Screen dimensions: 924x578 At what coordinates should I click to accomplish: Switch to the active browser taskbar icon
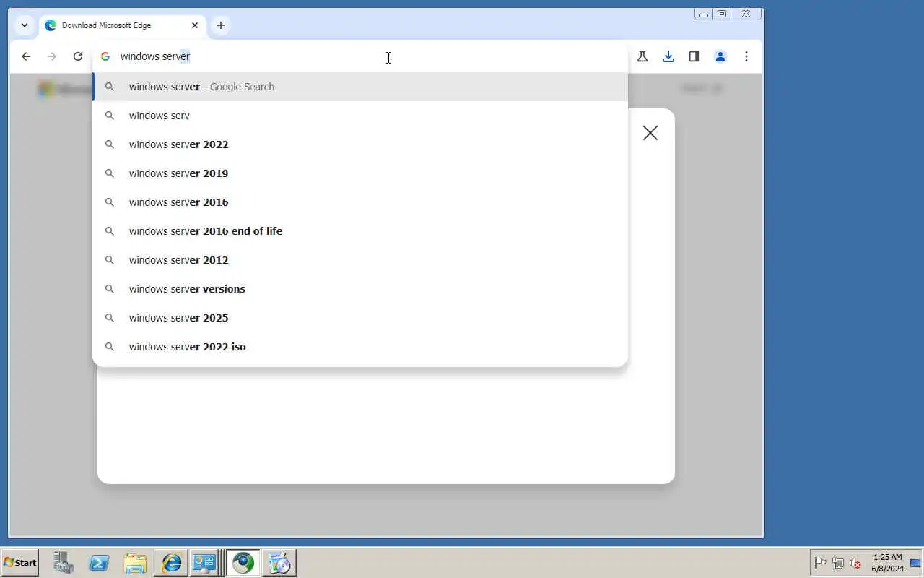pos(243,562)
